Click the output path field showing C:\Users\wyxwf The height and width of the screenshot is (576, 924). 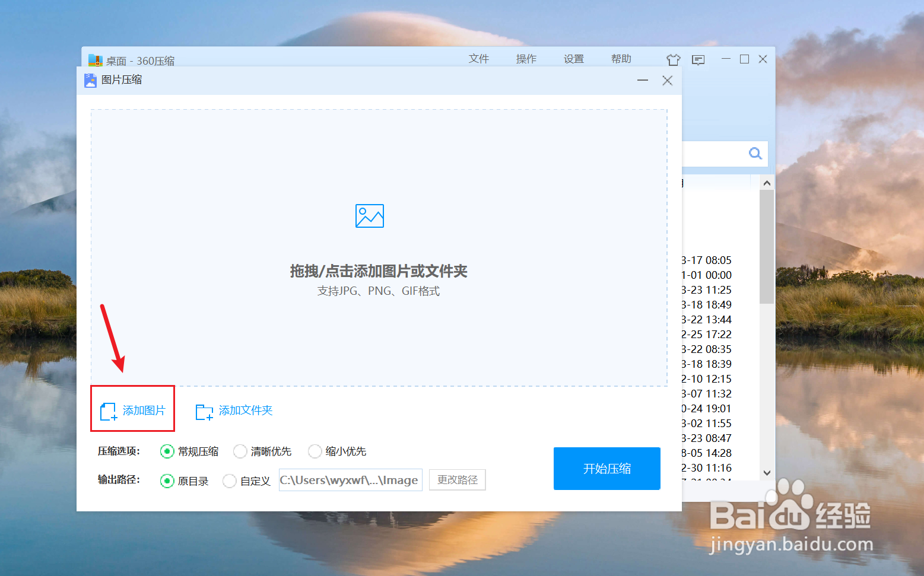point(350,480)
